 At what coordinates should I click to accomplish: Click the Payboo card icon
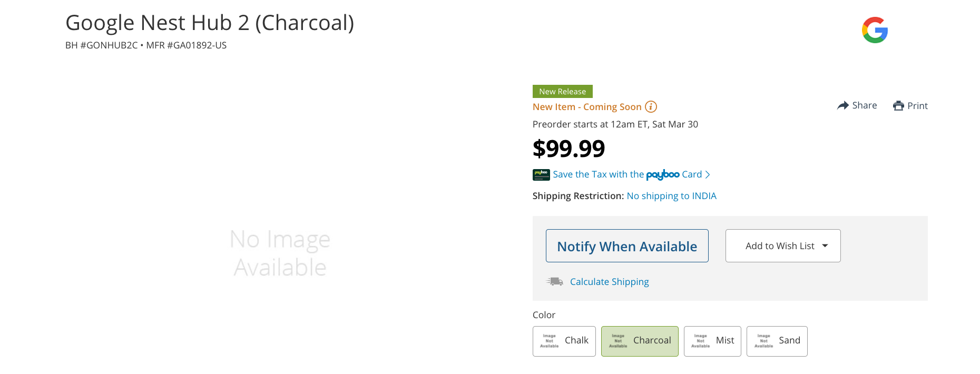pos(541,174)
